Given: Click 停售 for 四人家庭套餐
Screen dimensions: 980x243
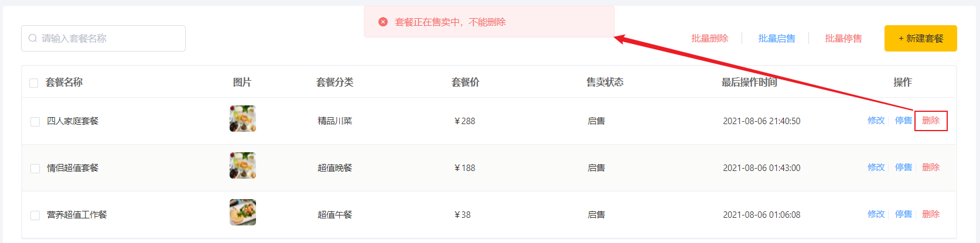Looking at the screenshot, I should (903, 120).
